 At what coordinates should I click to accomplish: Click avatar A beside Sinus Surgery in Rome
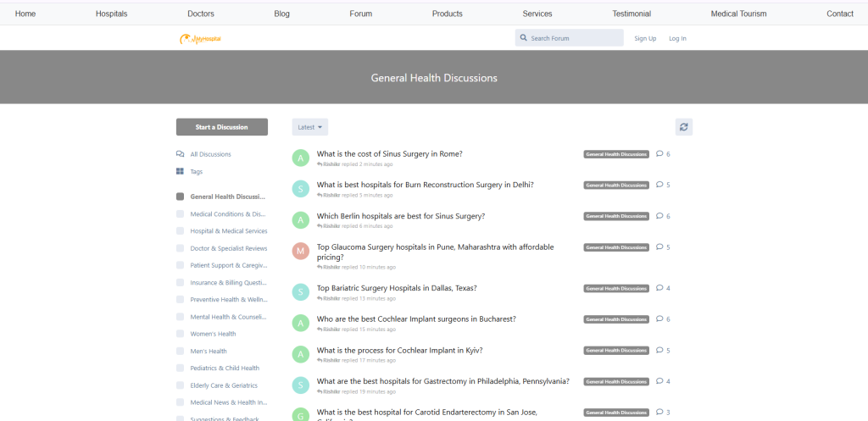tap(301, 158)
